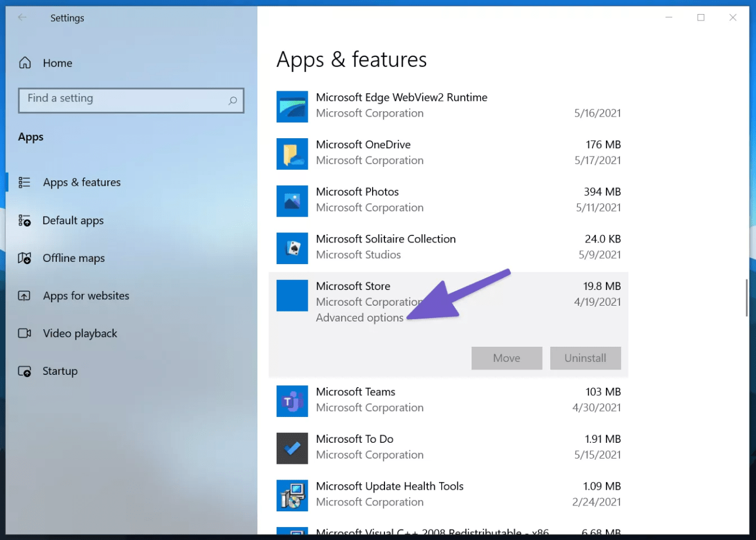Open Advanced options for Microsoft Store
This screenshot has height=540, width=756.
(x=359, y=317)
